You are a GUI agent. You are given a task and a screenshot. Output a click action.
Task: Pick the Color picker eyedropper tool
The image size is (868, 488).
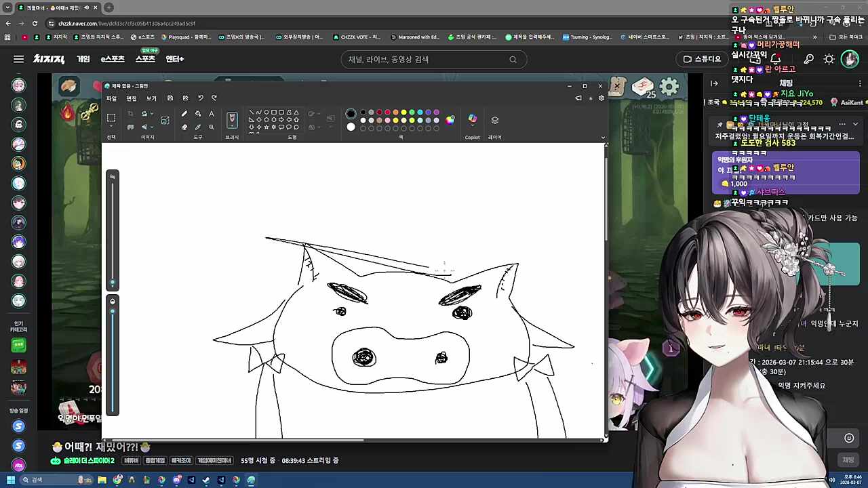198,127
